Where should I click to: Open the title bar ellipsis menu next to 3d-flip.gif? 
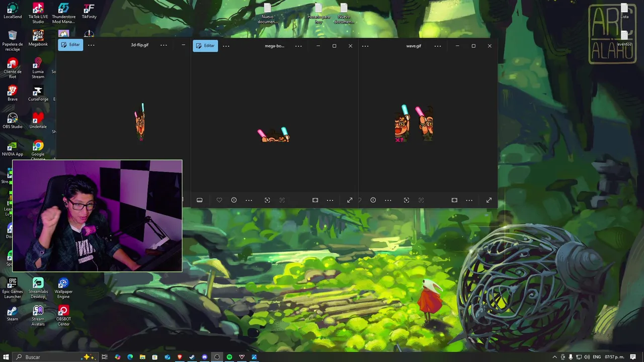click(x=164, y=45)
